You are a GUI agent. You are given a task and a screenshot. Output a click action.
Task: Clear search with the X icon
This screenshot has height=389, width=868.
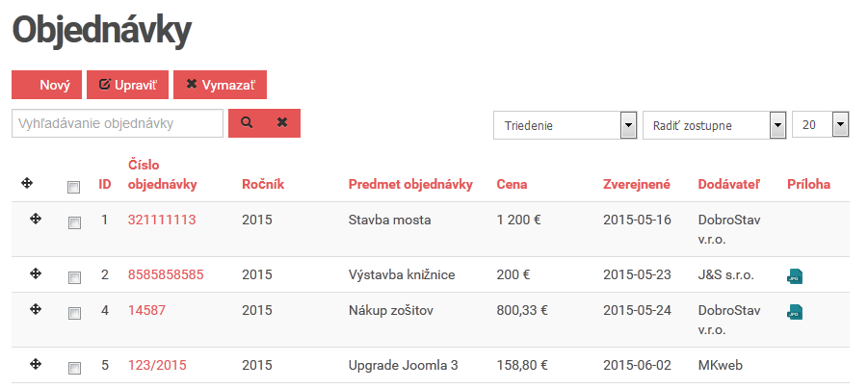(282, 123)
